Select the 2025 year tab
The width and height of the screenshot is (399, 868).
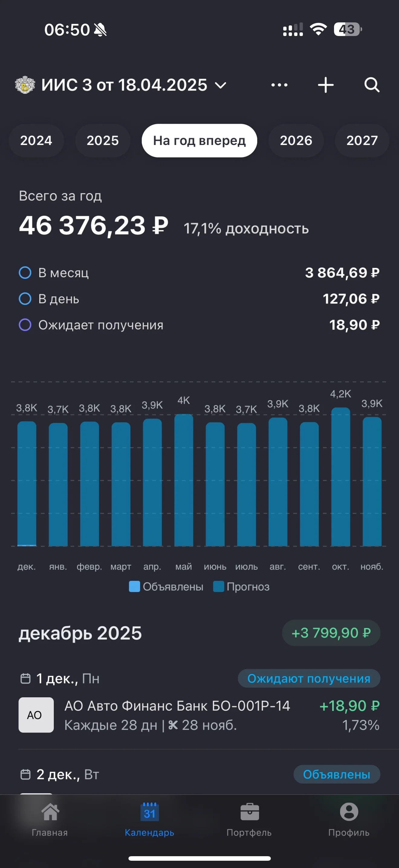pyautogui.click(x=102, y=140)
